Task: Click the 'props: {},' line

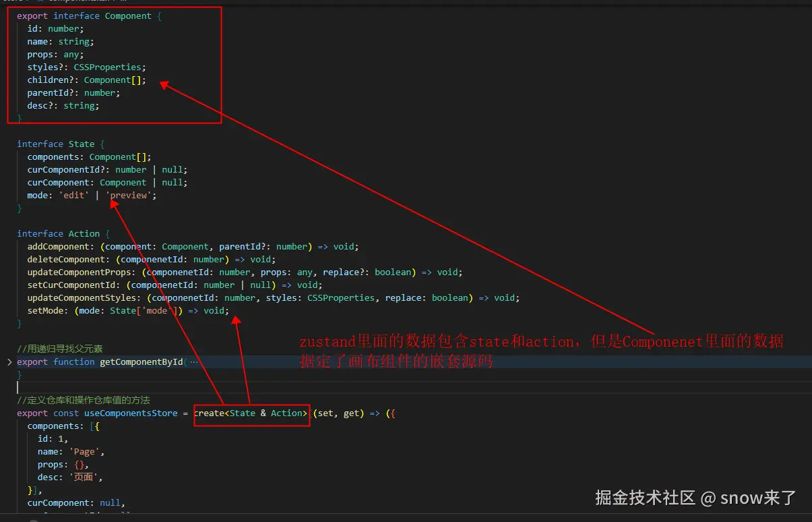Action: [63, 465]
